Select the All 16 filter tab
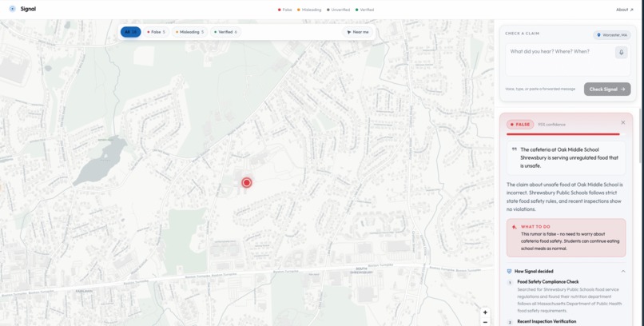Screen dimensions: 644x326 pyautogui.click(x=130, y=32)
